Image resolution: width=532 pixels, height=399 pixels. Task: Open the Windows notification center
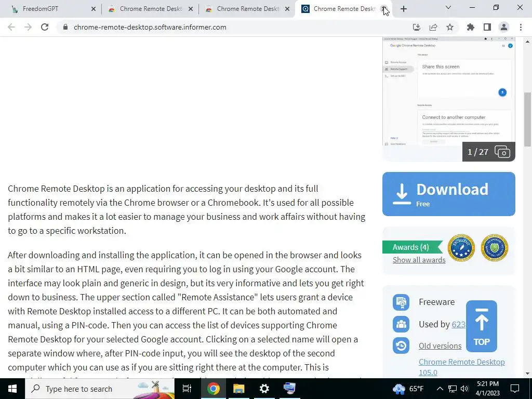[515, 389]
